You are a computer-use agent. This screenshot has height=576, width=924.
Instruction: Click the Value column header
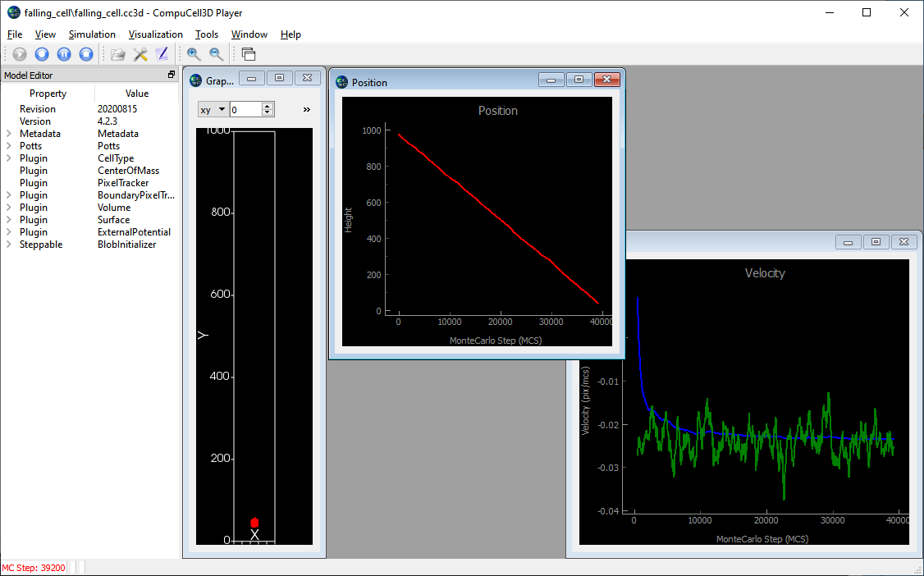click(136, 94)
